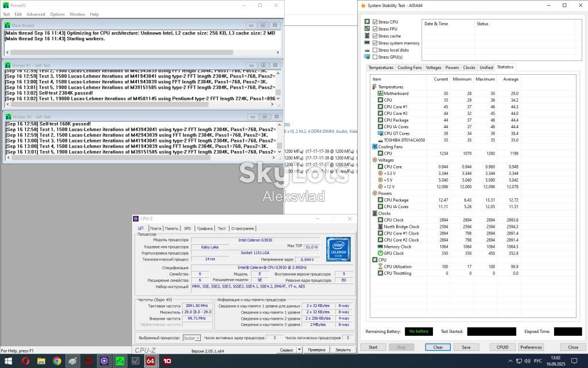Click the volume icon in system tray

tap(528, 361)
